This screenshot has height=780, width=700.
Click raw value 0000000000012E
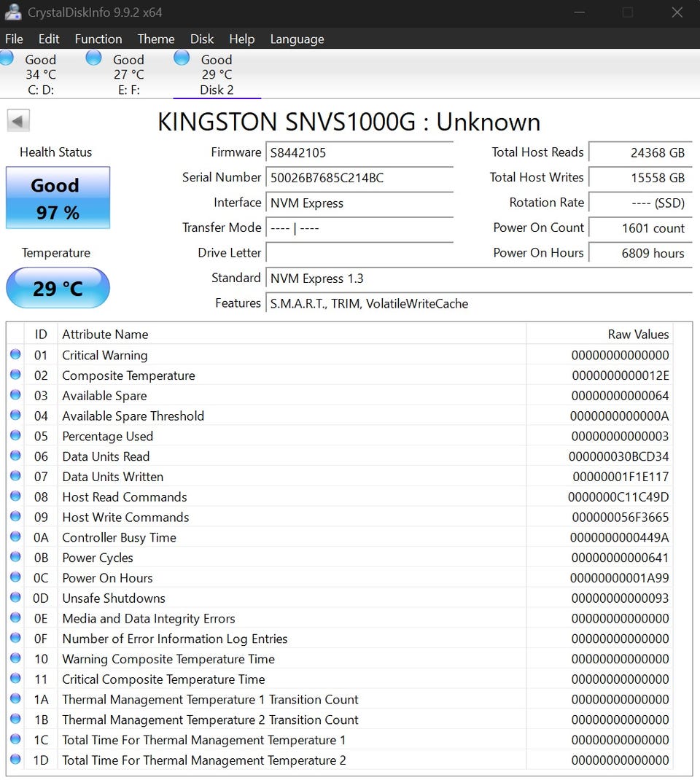coord(621,375)
